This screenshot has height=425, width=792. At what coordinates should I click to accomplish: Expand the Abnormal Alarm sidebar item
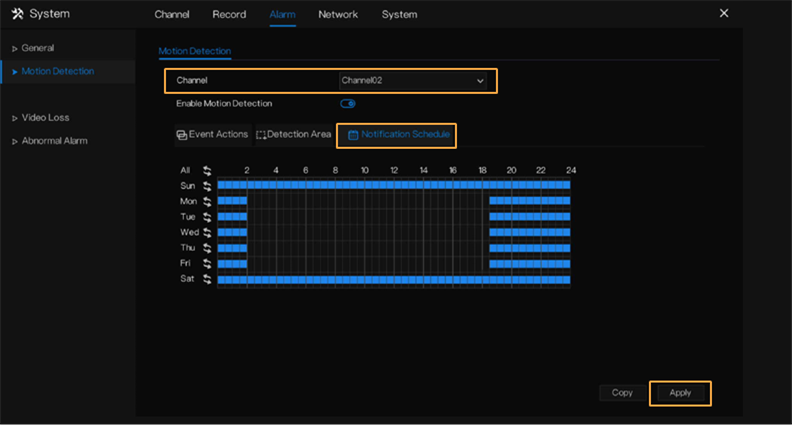54,141
